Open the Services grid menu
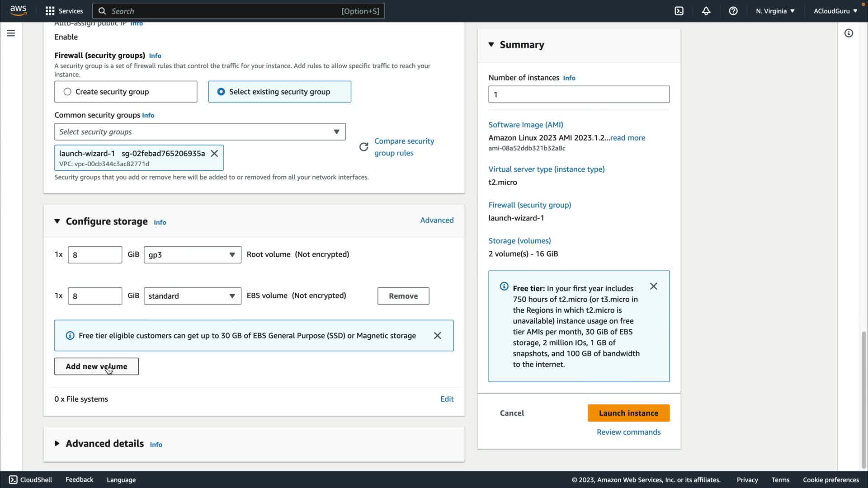This screenshot has width=868, height=488. coord(64,11)
